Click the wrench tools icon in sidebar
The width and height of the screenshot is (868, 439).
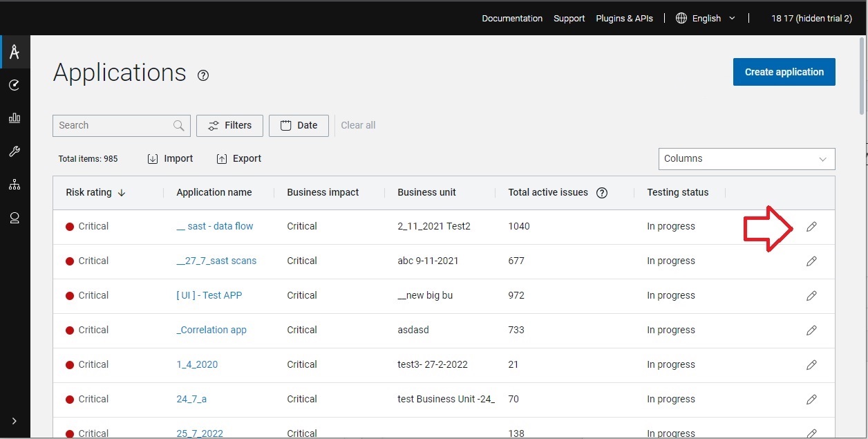pyautogui.click(x=15, y=151)
